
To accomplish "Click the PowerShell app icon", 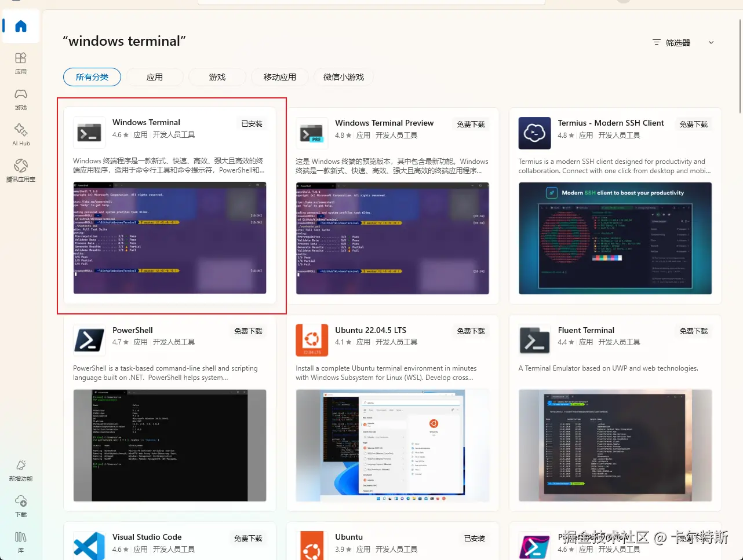I will click(89, 341).
